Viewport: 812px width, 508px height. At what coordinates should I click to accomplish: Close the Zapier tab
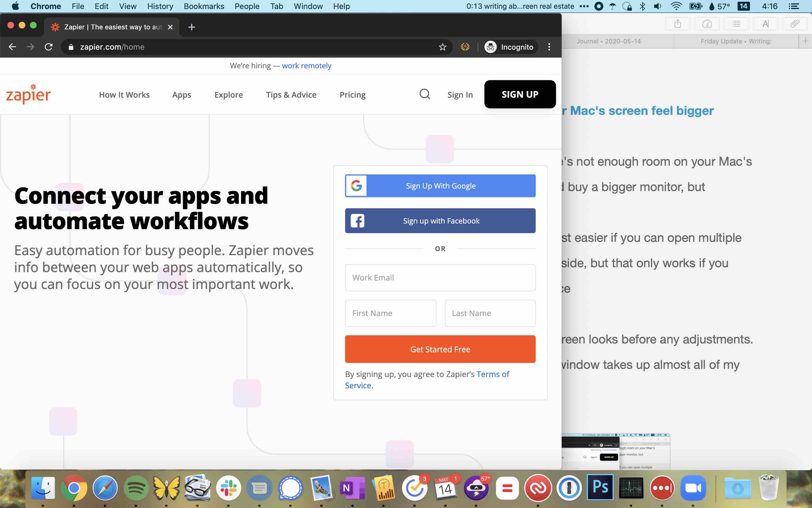[171, 27]
